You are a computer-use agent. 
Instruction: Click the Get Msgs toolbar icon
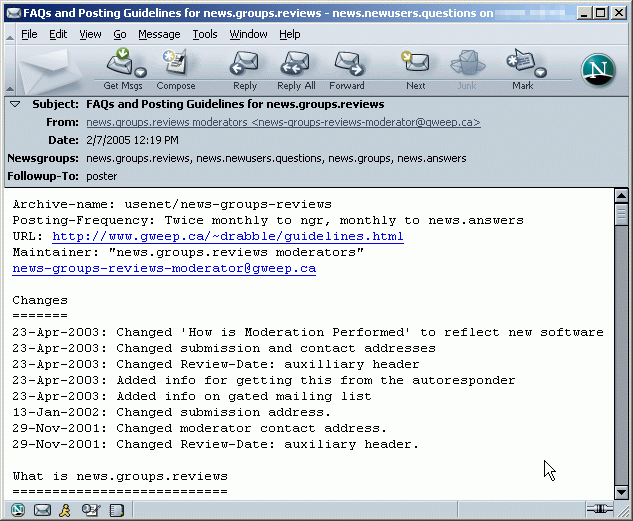(122, 66)
